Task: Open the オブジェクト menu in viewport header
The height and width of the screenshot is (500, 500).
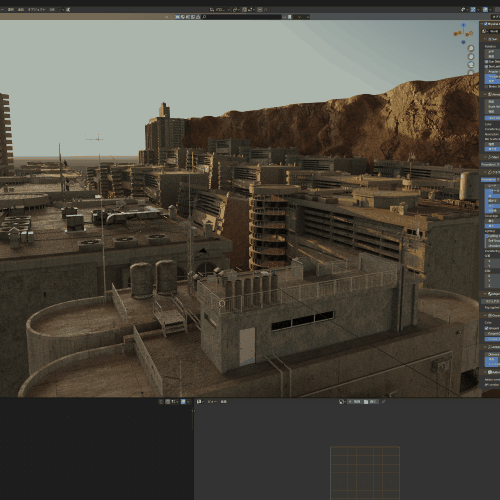Action: tap(37, 10)
